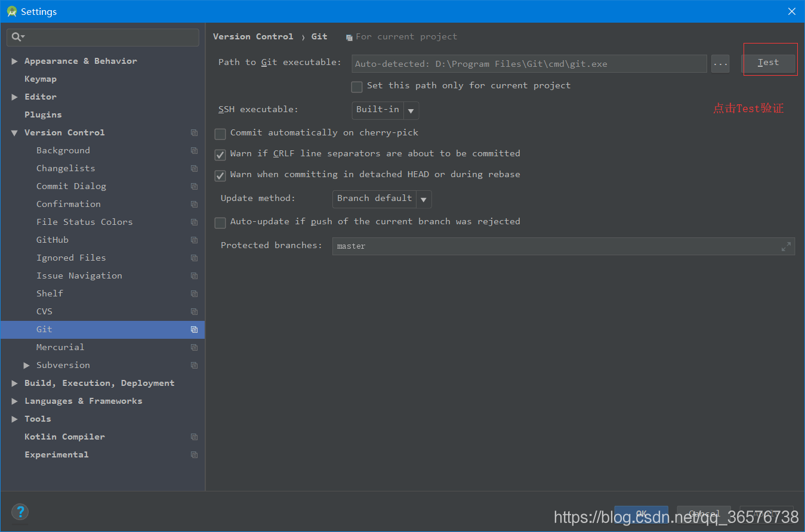This screenshot has width=805, height=532.
Task: Click the Path to Git executable field
Action: (x=529, y=64)
